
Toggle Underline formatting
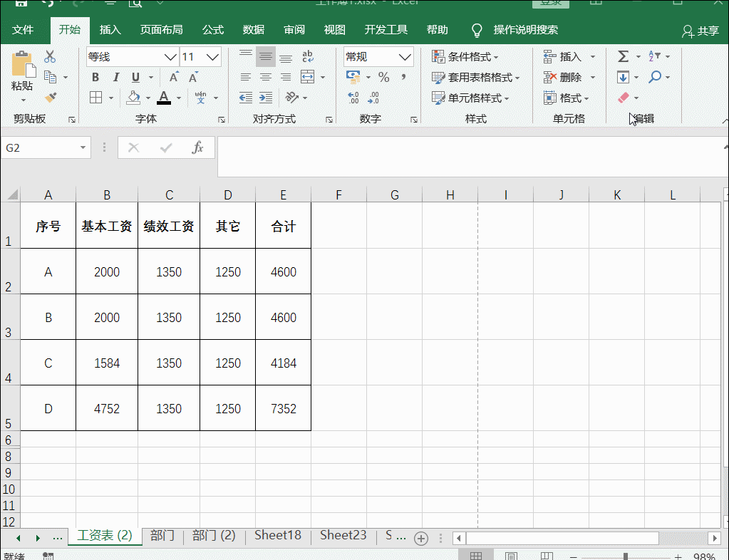point(136,77)
